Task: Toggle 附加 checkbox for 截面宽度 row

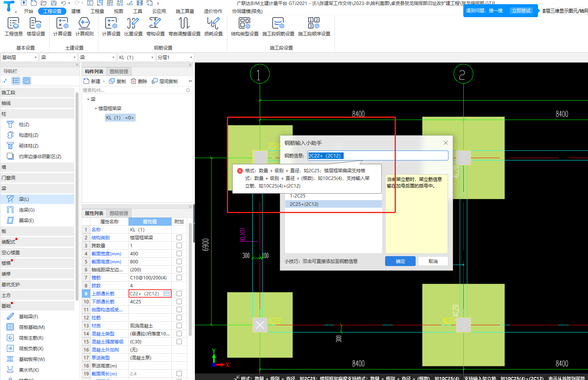Action: 179,253
